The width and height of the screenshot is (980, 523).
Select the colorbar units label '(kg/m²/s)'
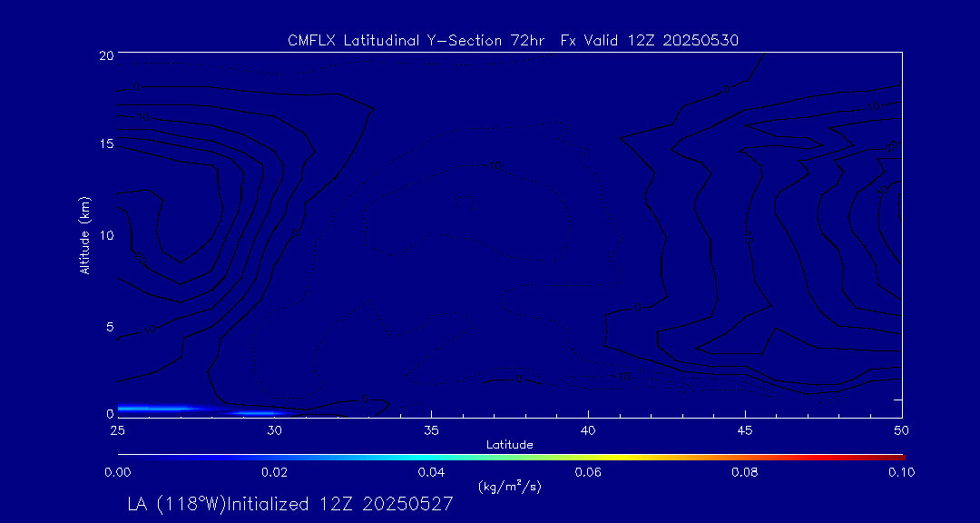pyautogui.click(x=509, y=487)
